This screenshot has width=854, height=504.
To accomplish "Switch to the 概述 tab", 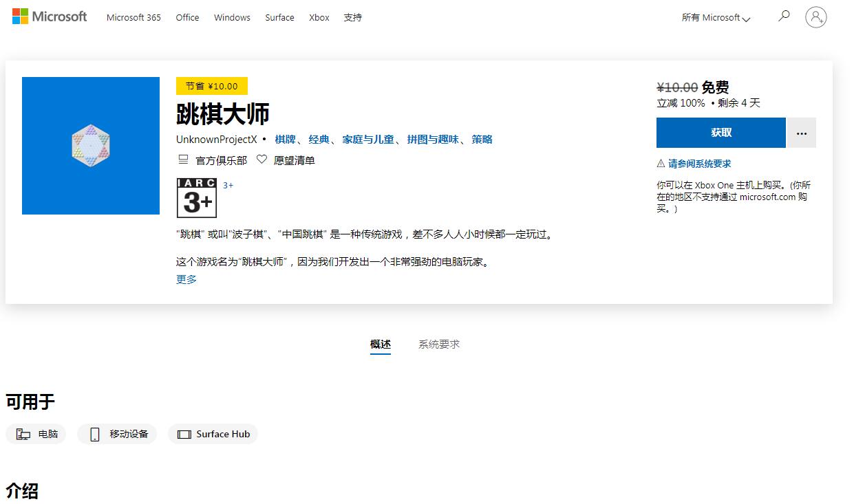I will tap(381, 344).
